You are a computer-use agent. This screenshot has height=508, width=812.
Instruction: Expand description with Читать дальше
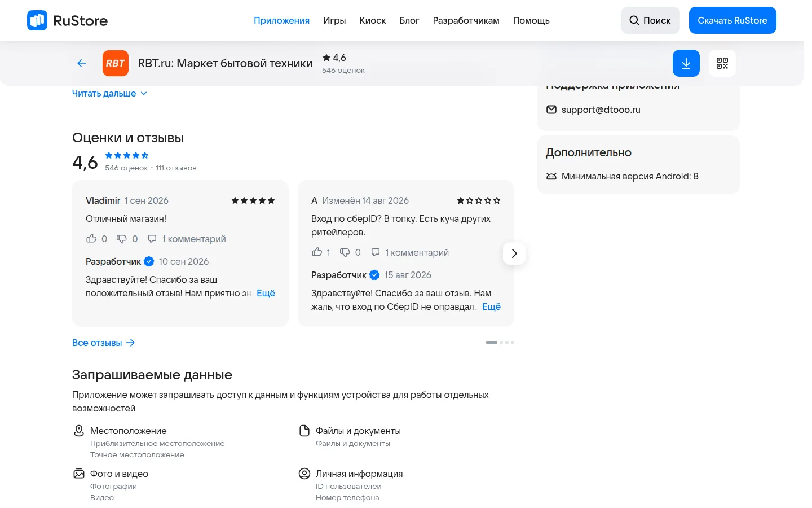click(109, 93)
